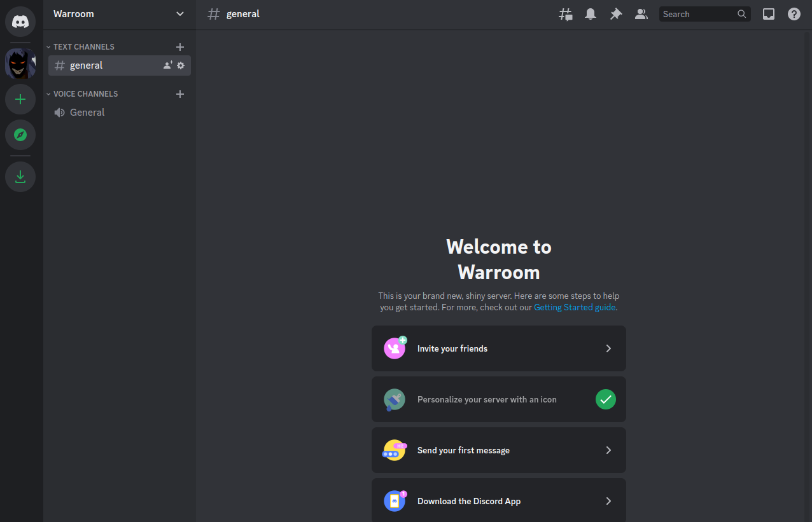Create a new voice channel

[x=180, y=94]
